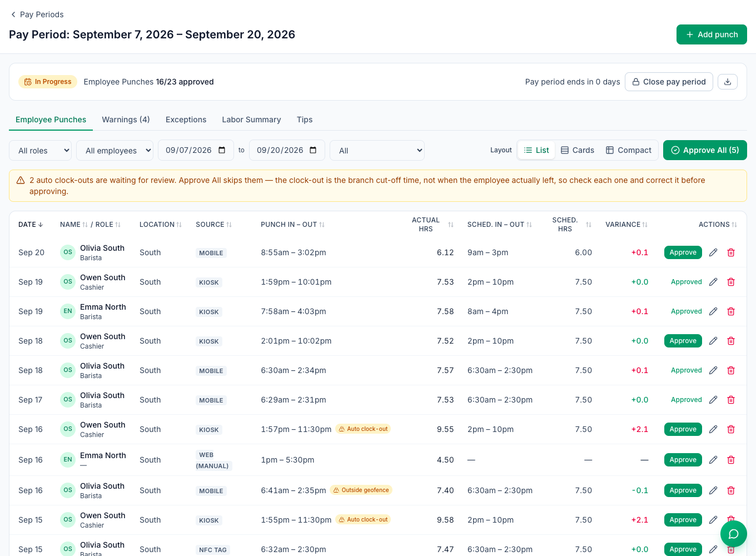The width and height of the screenshot is (756, 556).
Task: Sort by Name column header
Action: pyautogui.click(x=74, y=225)
